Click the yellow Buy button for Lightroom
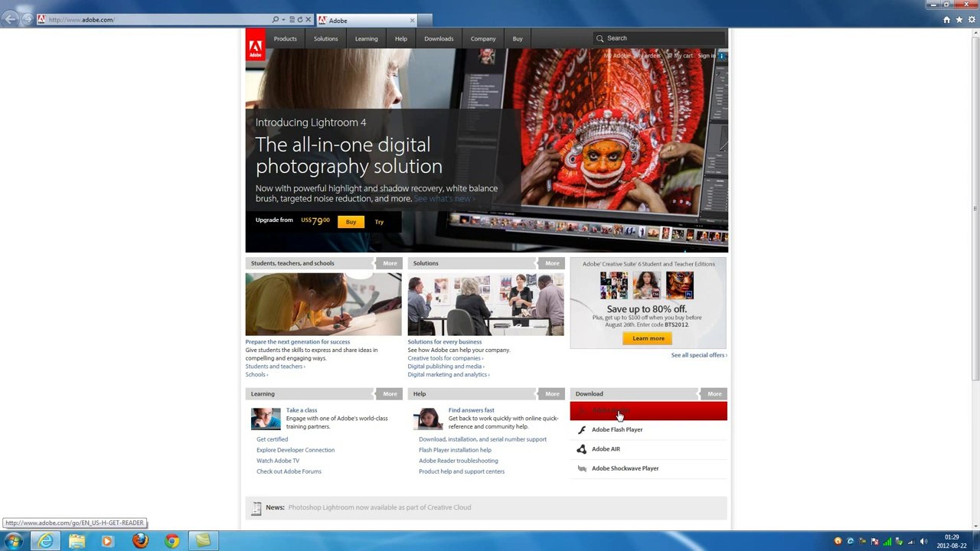Screen dimensions: 980x551 pyautogui.click(x=351, y=222)
